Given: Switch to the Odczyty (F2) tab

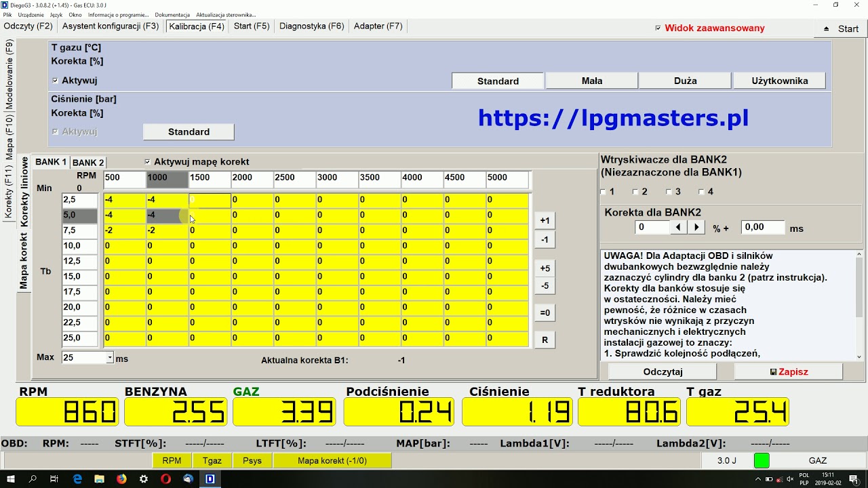Looking at the screenshot, I should [28, 26].
